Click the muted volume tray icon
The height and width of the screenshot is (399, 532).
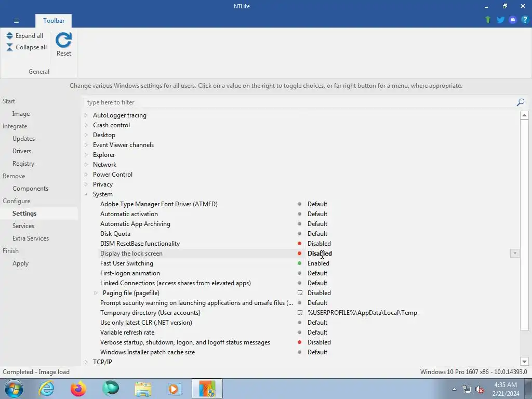click(x=480, y=390)
